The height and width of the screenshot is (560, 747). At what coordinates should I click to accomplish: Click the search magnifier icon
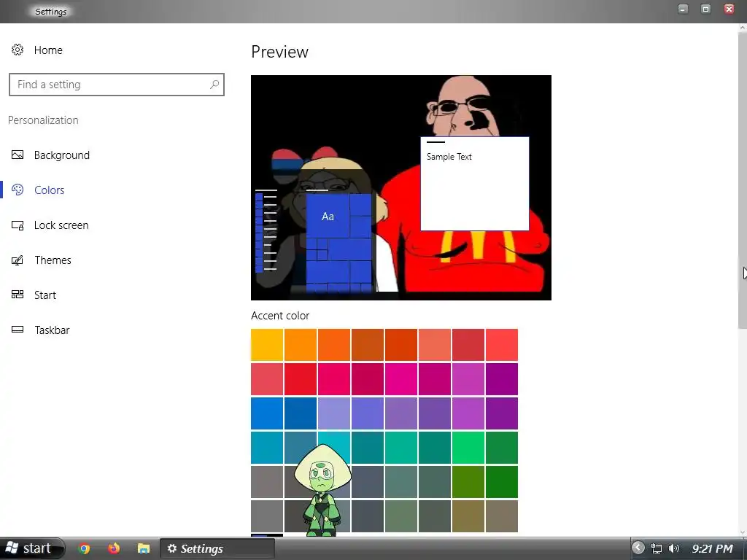click(214, 85)
